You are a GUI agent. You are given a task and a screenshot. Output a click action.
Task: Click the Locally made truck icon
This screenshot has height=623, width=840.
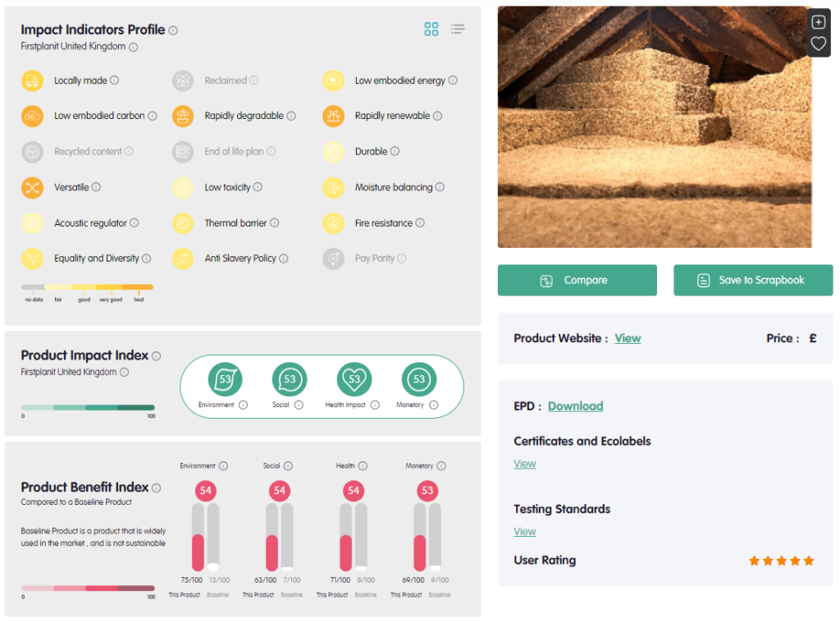[32, 80]
